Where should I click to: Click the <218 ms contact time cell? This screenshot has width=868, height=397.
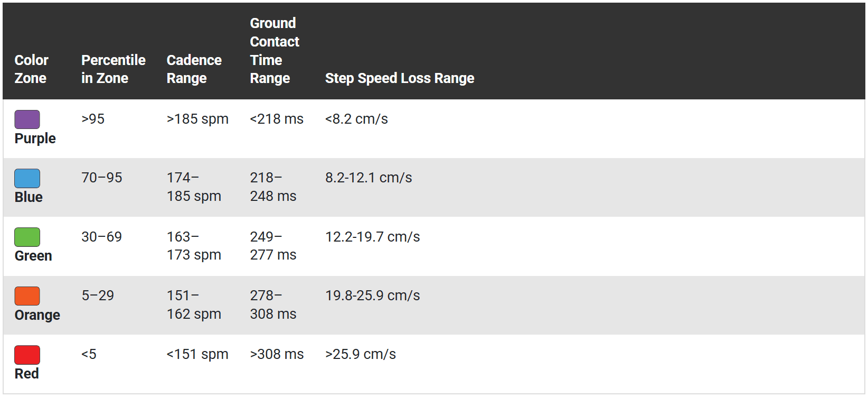(277, 119)
